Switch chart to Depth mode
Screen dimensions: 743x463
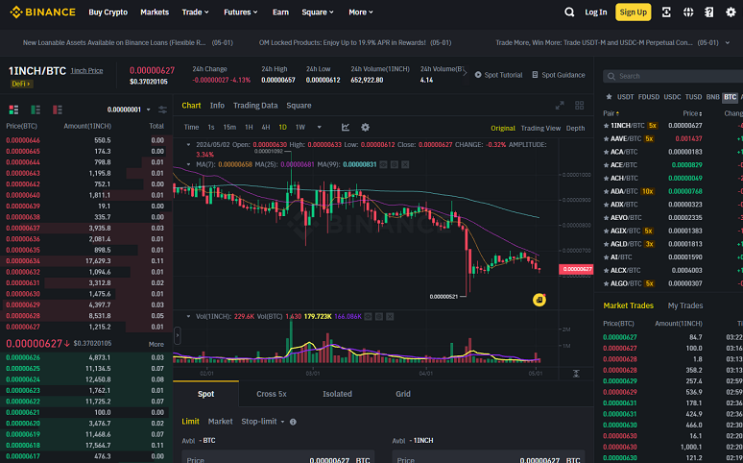tap(575, 128)
